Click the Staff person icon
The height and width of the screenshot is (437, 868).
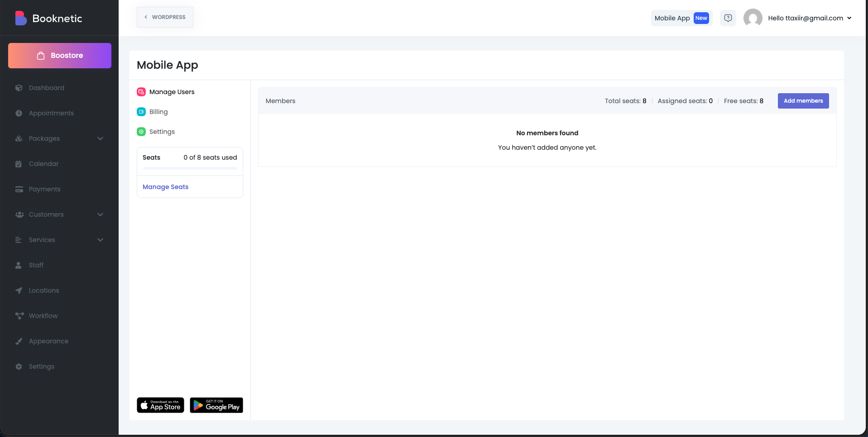(x=19, y=265)
